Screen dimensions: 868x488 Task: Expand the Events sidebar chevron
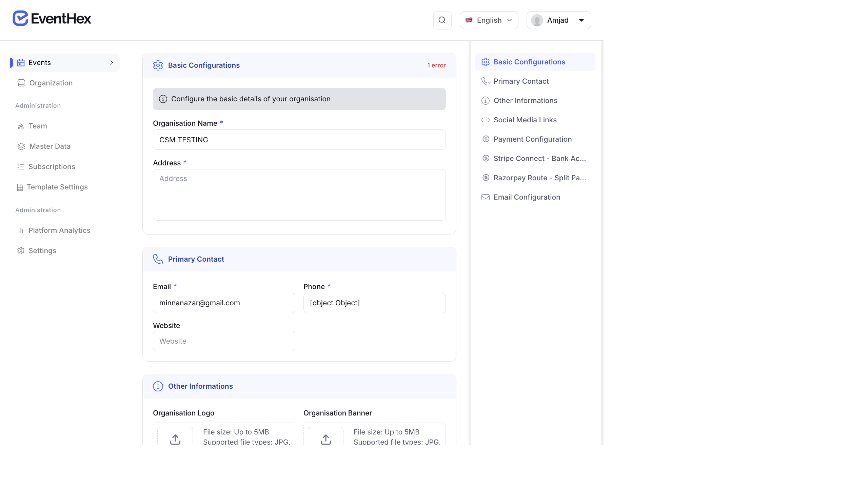point(112,62)
